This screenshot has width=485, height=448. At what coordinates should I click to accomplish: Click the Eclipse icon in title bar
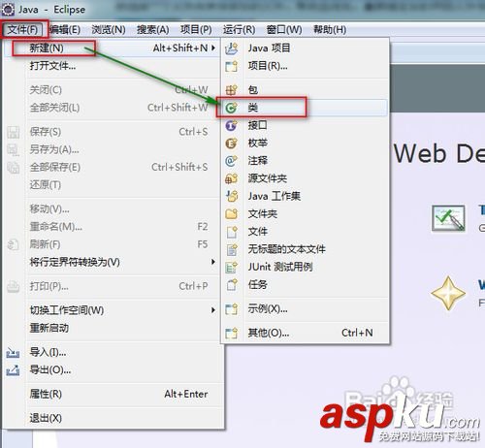[8, 10]
